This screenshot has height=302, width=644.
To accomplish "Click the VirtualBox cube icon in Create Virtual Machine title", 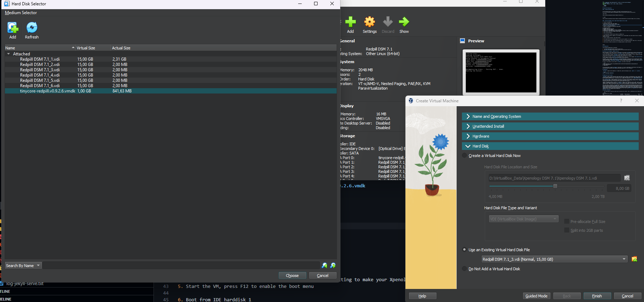I will coord(411,101).
